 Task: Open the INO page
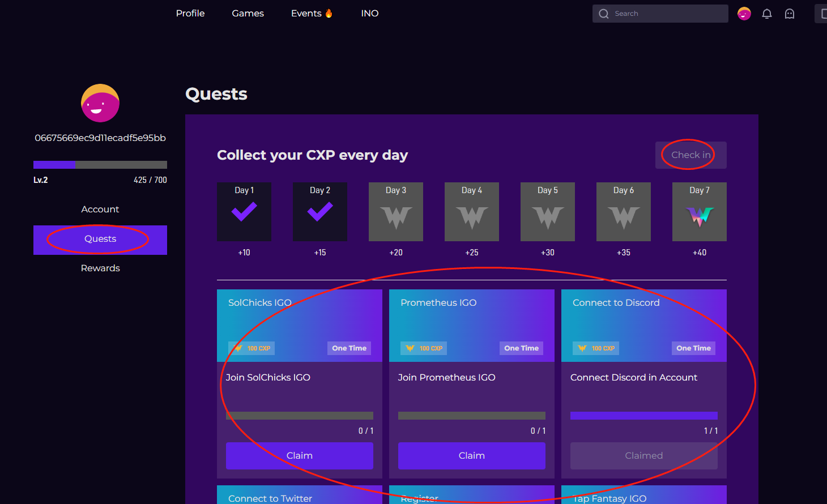tap(370, 13)
